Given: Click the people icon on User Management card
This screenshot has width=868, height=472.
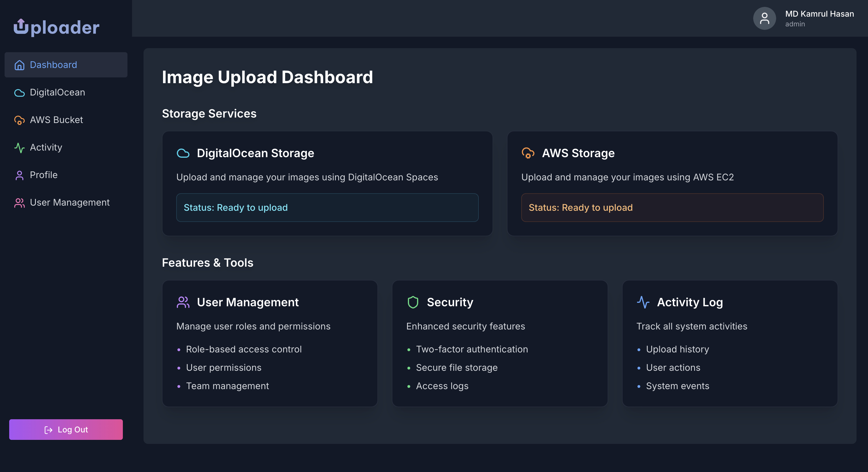Looking at the screenshot, I should (x=183, y=302).
